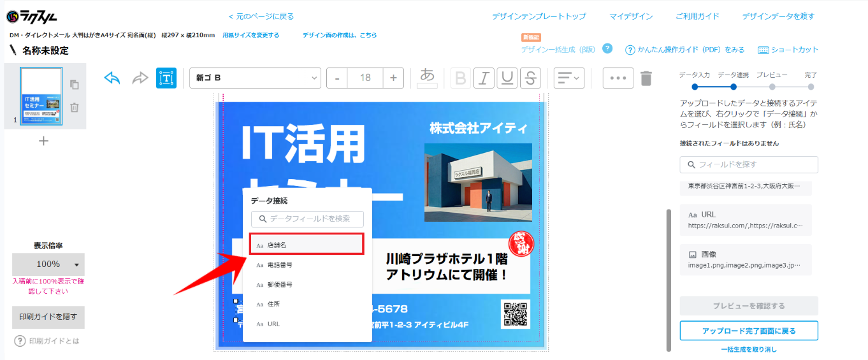This screenshot has width=868, height=360.
Task: Click the フィールドを探す search field
Action: [x=749, y=164]
